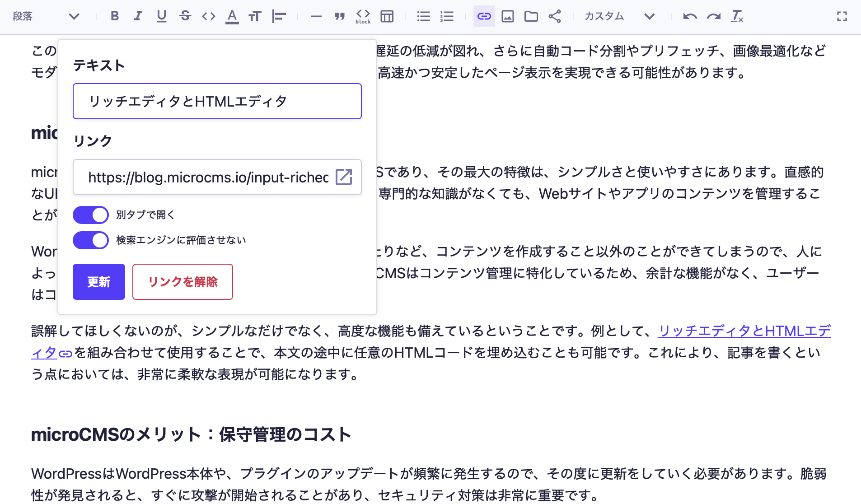The image size is (861, 504).
Task: Open the 段落 paragraph style dropdown
Action: tap(45, 16)
